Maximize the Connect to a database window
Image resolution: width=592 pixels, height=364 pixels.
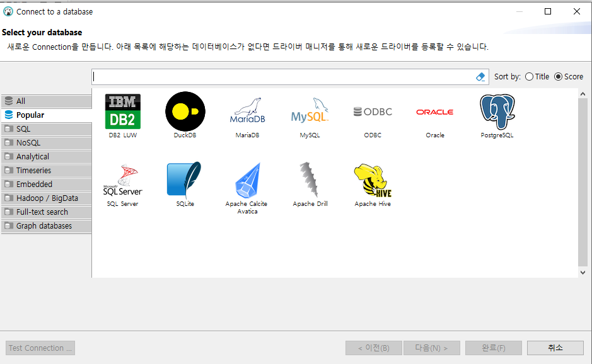click(548, 12)
